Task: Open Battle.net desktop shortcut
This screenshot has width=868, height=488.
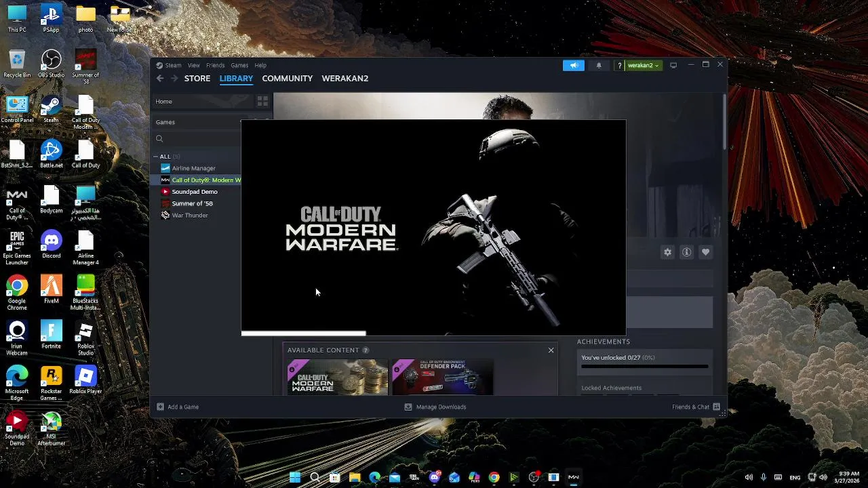Action: (51, 155)
